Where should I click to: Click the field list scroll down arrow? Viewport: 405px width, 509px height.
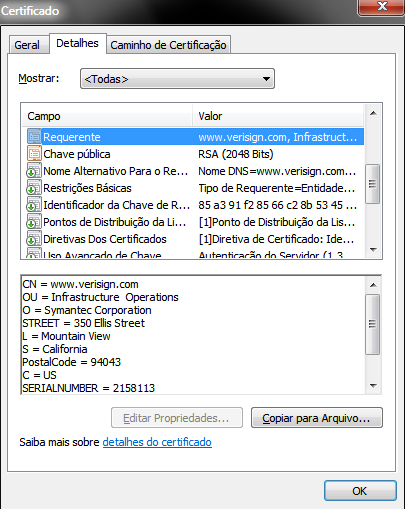coord(373,250)
